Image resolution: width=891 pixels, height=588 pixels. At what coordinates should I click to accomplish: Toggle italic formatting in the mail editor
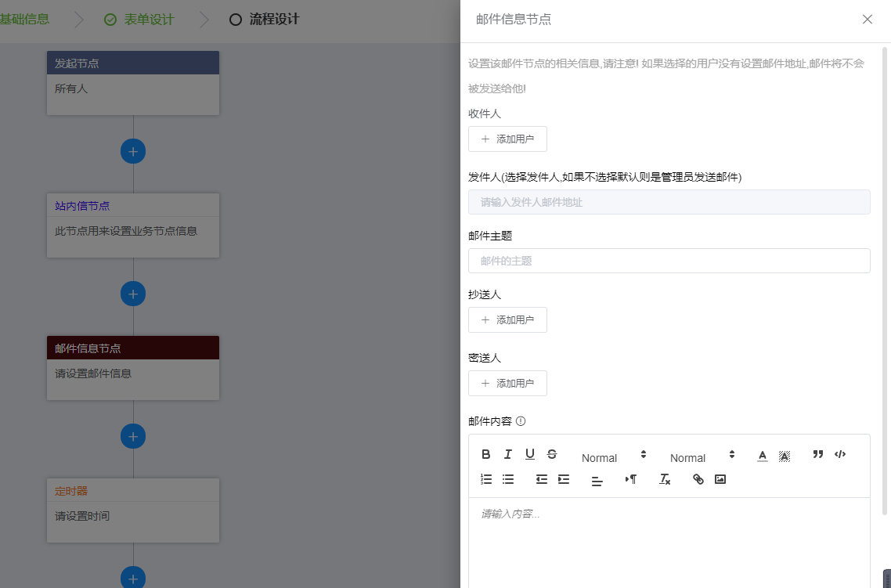pyautogui.click(x=508, y=454)
